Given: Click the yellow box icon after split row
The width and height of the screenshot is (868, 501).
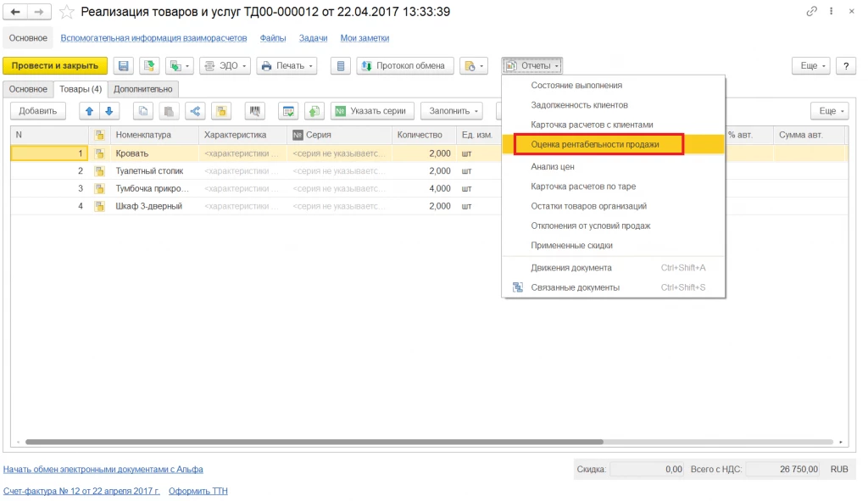Looking at the screenshot, I should coord(221,111).
